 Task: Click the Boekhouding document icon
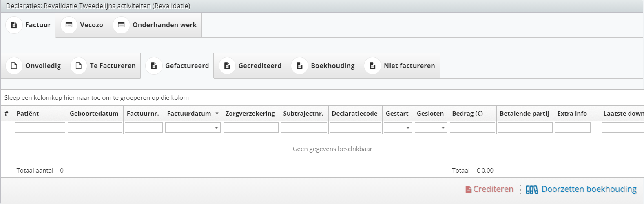(x=300, y=66)
